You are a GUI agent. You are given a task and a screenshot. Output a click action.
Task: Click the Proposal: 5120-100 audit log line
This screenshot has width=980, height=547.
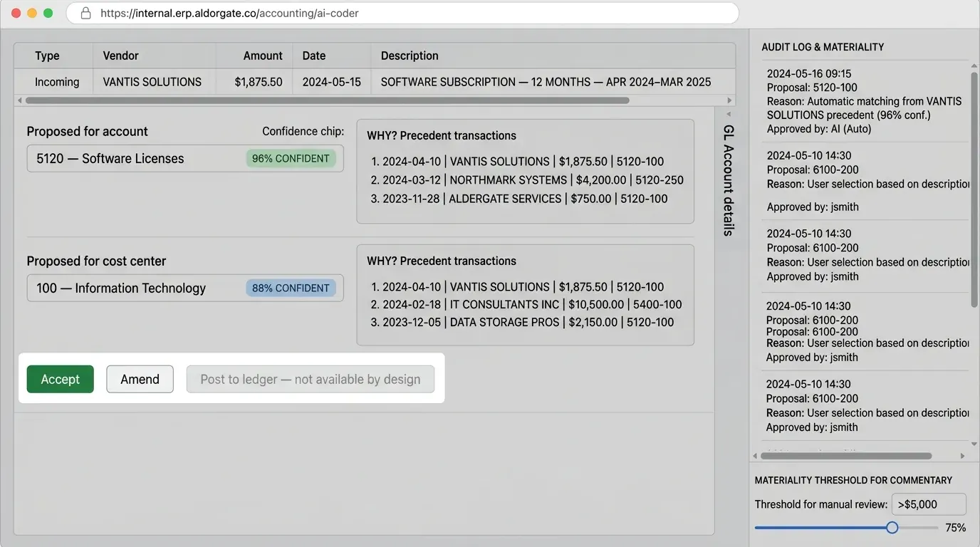pyautogui.click(x=813, y=88)
